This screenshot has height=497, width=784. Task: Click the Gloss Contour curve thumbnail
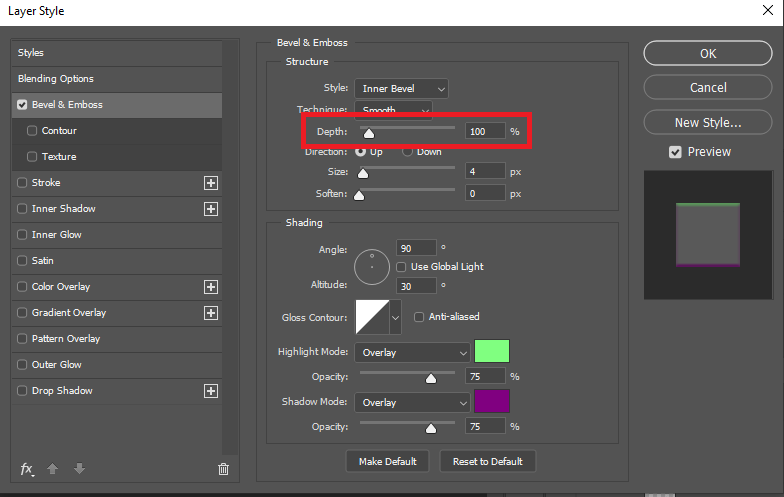372,317
